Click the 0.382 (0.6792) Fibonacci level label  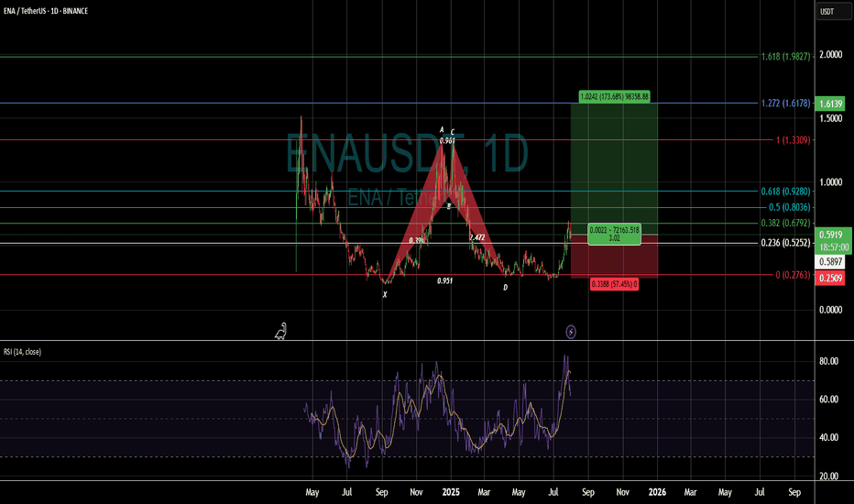coord(785,223)
